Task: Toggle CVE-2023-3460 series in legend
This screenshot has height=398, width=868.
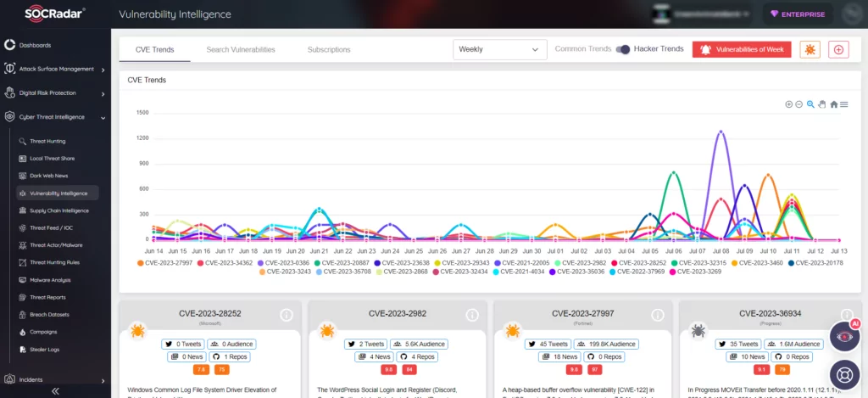Action: click(756, 263)
